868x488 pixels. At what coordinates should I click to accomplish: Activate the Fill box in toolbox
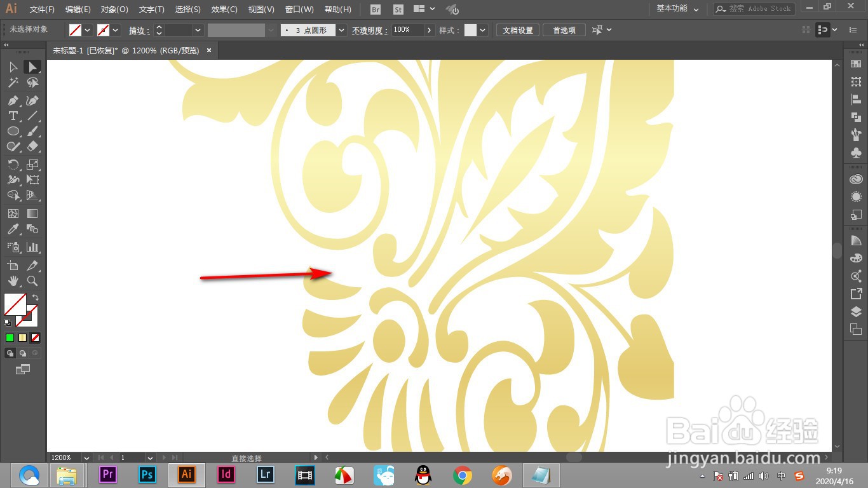(15, 304)
